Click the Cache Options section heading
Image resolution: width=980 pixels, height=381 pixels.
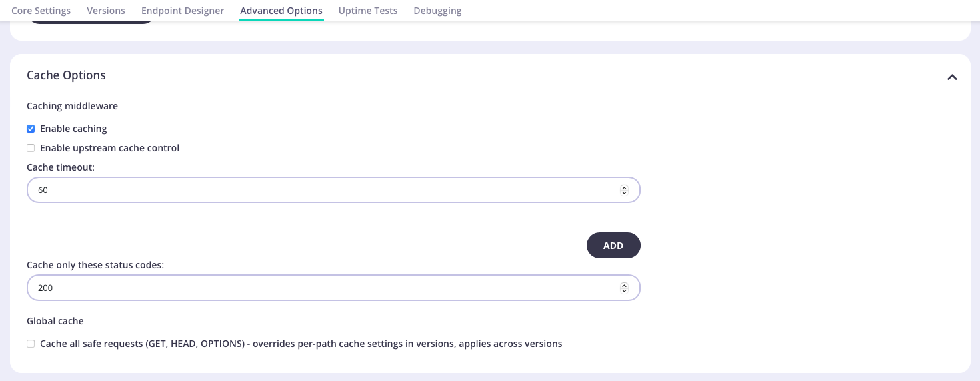[x=66, y=75]
